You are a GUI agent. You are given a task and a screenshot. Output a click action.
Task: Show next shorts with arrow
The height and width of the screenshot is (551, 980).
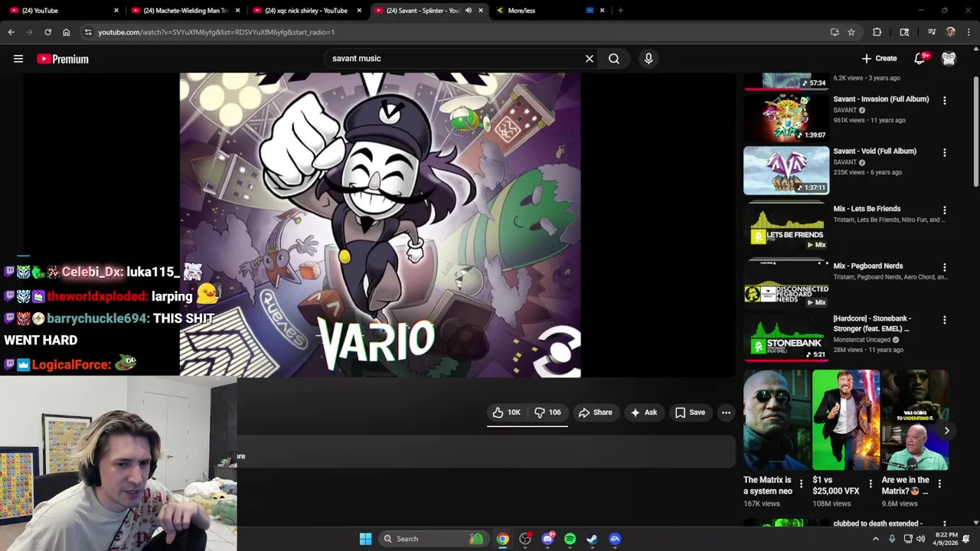946,431
